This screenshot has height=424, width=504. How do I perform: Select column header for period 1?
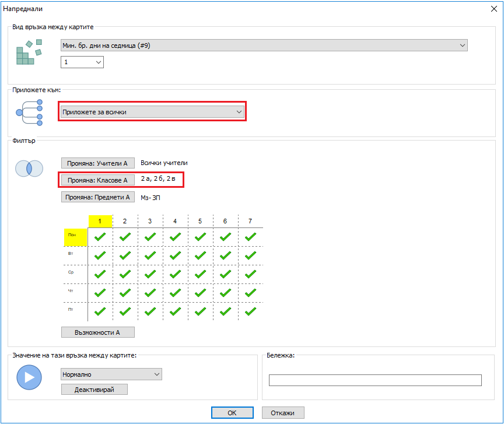(x=100, y=222)
